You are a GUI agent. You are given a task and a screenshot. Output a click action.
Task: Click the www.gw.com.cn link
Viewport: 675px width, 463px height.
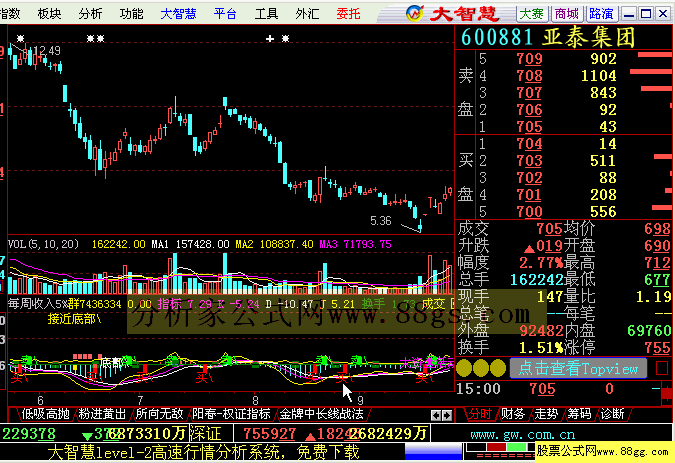click(522, 435)
